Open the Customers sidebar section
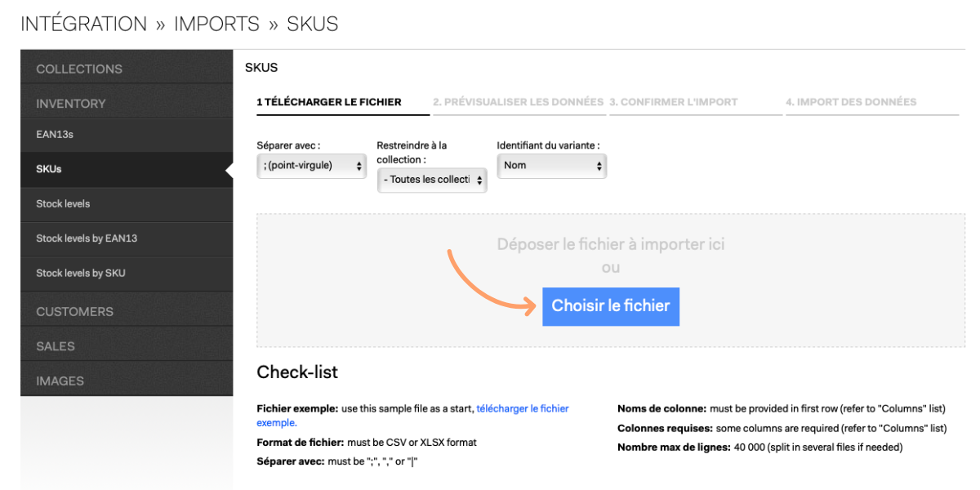The image size is (980, 490). coord(127,311)
